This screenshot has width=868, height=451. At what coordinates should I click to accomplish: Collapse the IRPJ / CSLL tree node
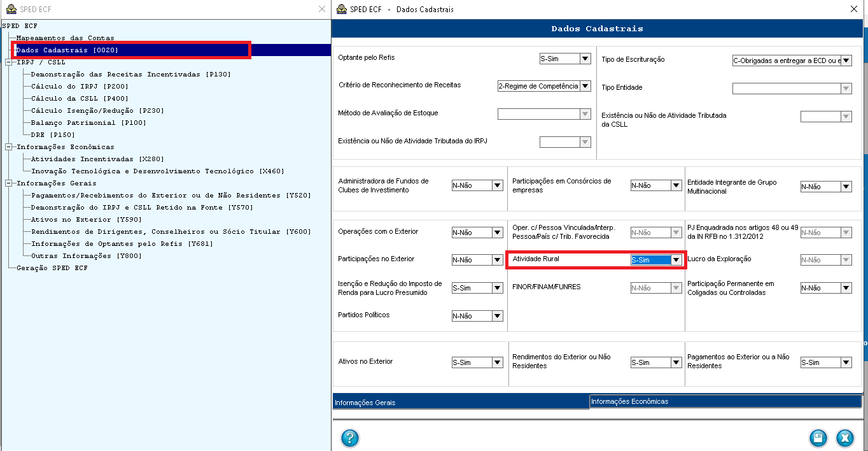click(x=8, y=62)
